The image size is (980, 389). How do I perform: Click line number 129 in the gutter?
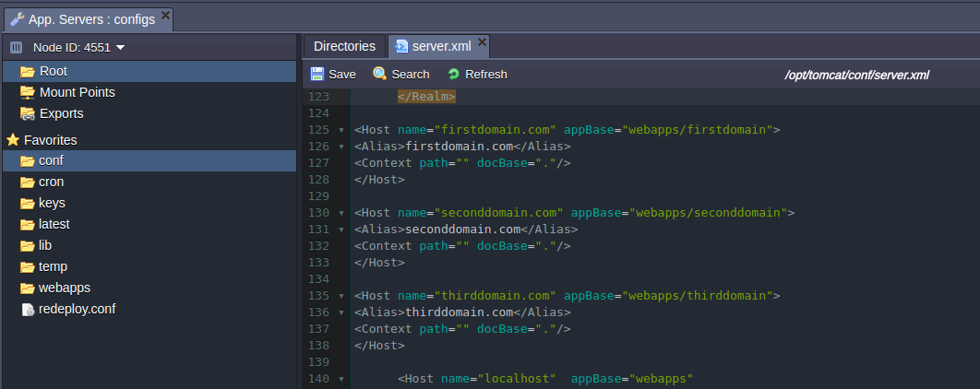click(x=318, y=196)
